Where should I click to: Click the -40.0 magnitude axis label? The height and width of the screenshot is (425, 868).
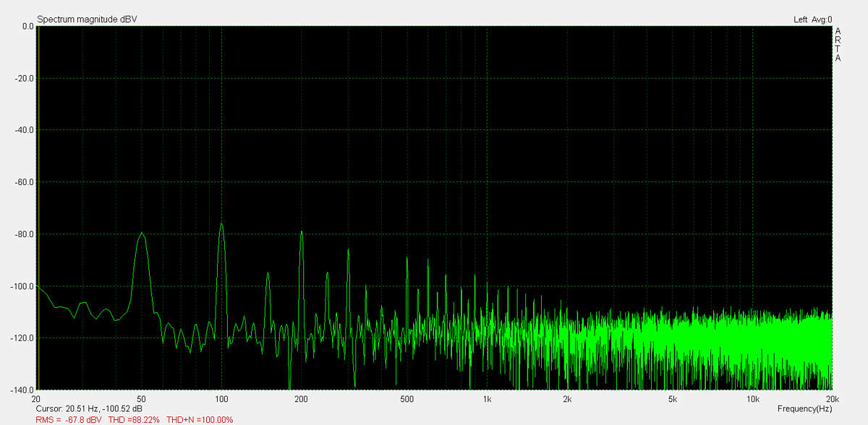click(x=25, y=130)
